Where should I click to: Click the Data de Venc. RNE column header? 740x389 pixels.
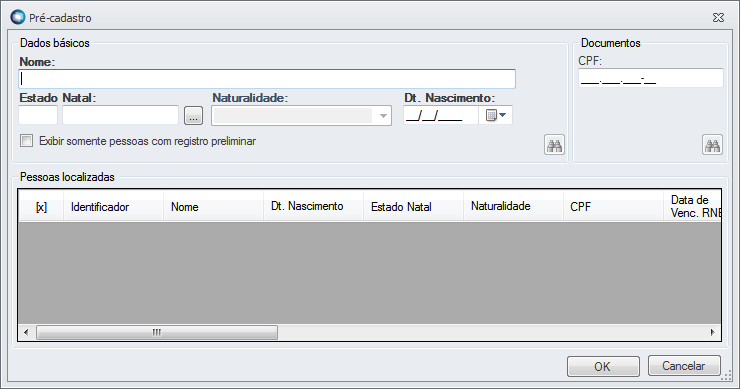pos(692,206)
